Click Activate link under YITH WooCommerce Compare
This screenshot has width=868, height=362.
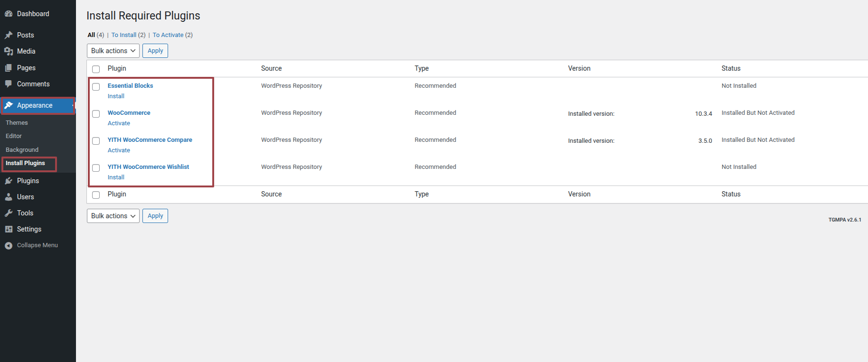tap(119, 150)
